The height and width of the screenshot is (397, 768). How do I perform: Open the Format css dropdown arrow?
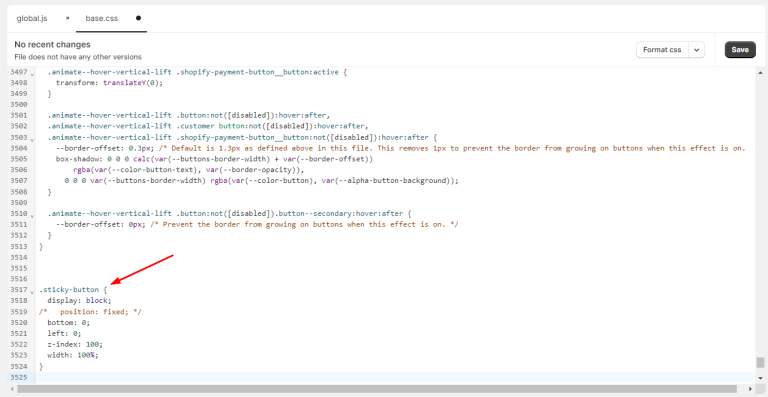pyautogui.click(x=696, y=49)
